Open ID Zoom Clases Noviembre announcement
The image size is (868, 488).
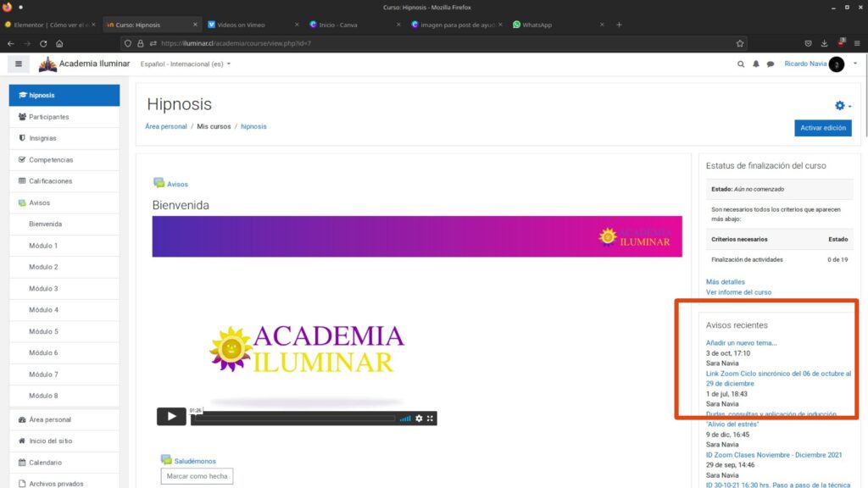click(774, 455)
